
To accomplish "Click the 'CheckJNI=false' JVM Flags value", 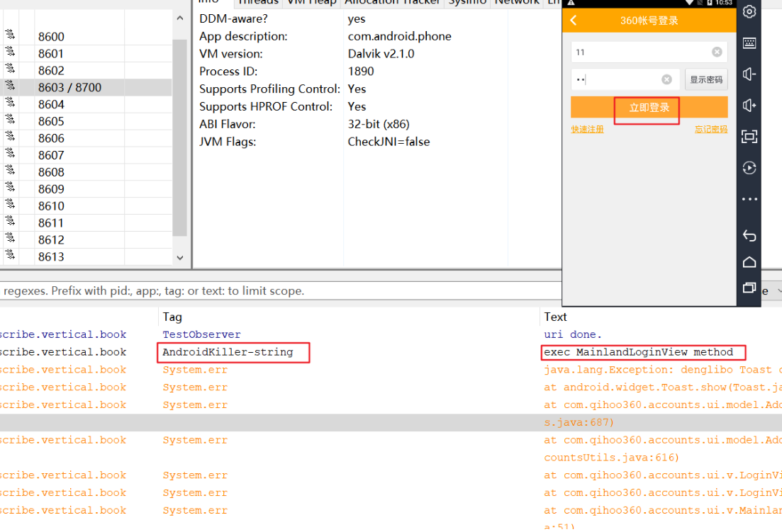I will pyautogui.click(x=389, y=142).
